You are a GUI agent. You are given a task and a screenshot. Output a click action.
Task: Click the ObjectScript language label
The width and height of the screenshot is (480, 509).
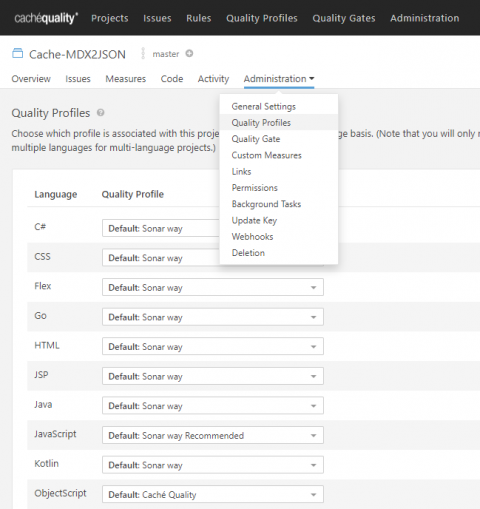[60, 493]
